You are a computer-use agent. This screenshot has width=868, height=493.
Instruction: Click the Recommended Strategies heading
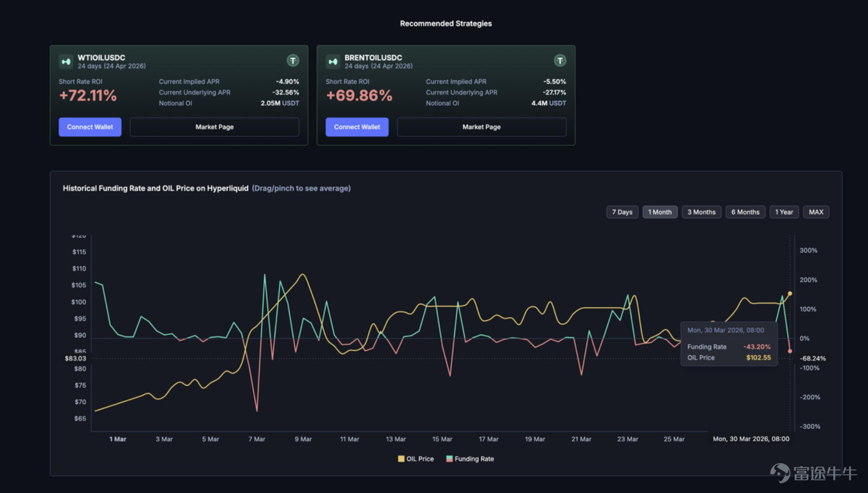click(x=446, y=23)
